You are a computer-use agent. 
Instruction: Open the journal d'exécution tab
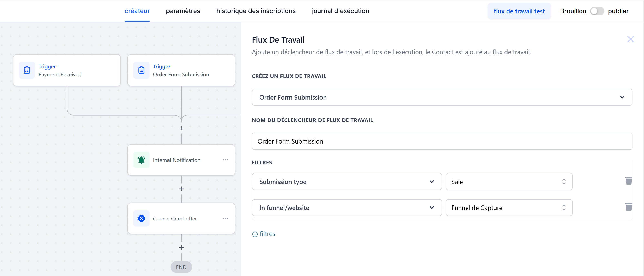340,11
